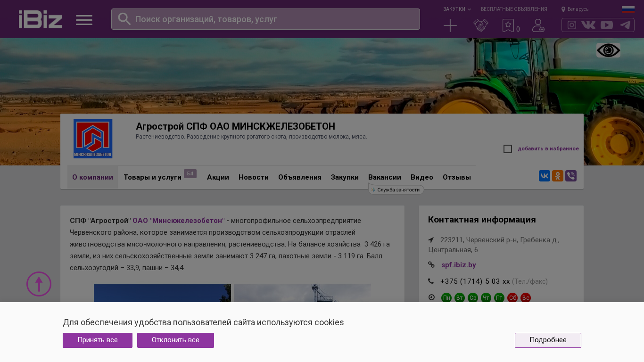This screenshot has height=362, width=644.
Task: Select the Объявления tab
Action: [x=300, y=177]
